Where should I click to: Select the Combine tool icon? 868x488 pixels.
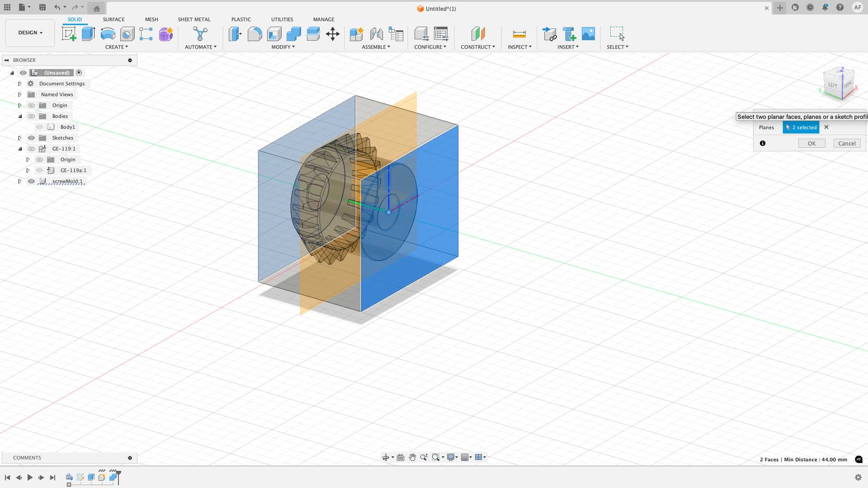293,34
